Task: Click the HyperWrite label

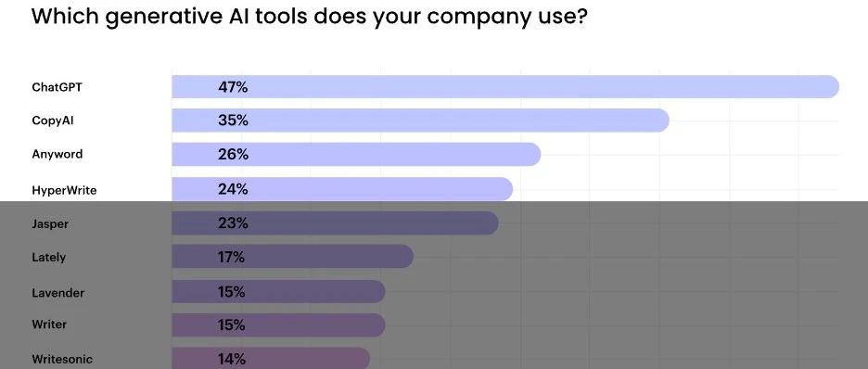Action: pyautogui.click(x=64, y=190)
